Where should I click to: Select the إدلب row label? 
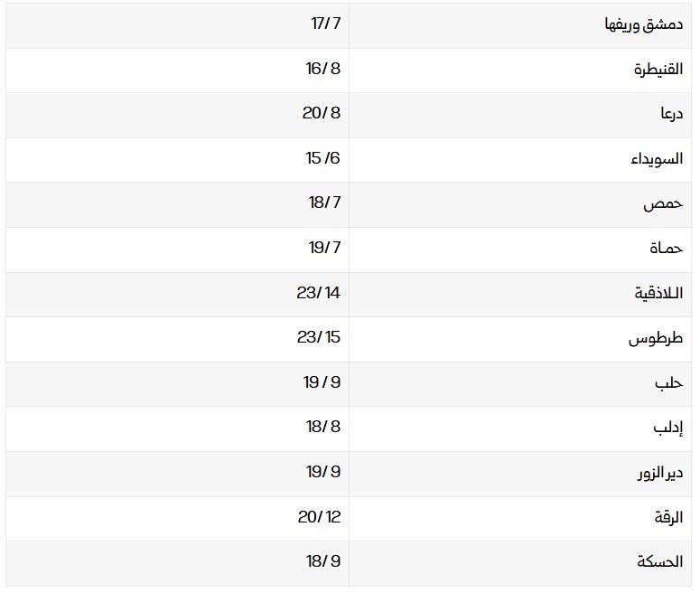pos(668,428)
